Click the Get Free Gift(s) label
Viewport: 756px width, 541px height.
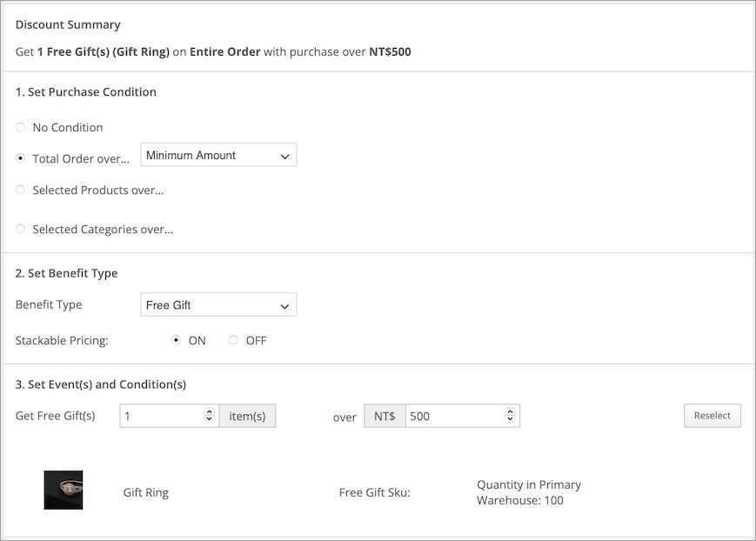click(x=56, y=416)
